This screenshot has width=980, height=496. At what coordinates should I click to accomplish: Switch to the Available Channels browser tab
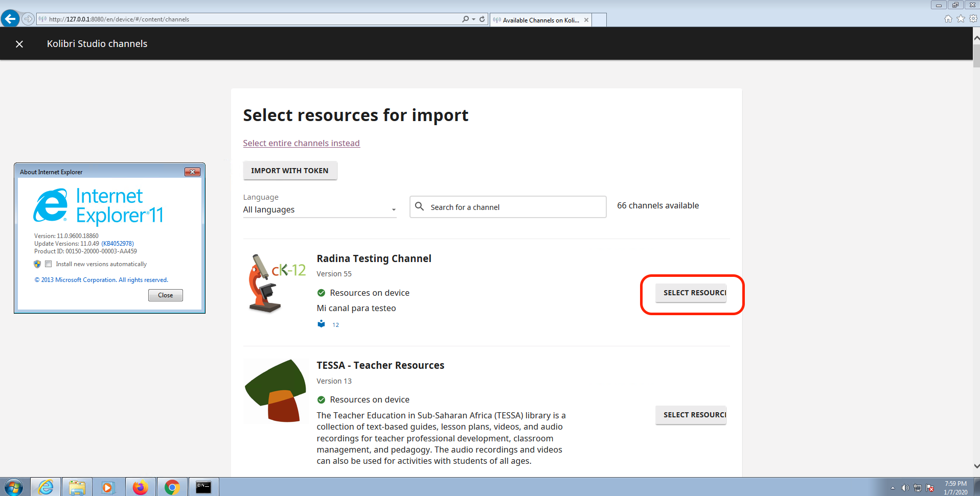pyautogui.click(x=539, y=20)
